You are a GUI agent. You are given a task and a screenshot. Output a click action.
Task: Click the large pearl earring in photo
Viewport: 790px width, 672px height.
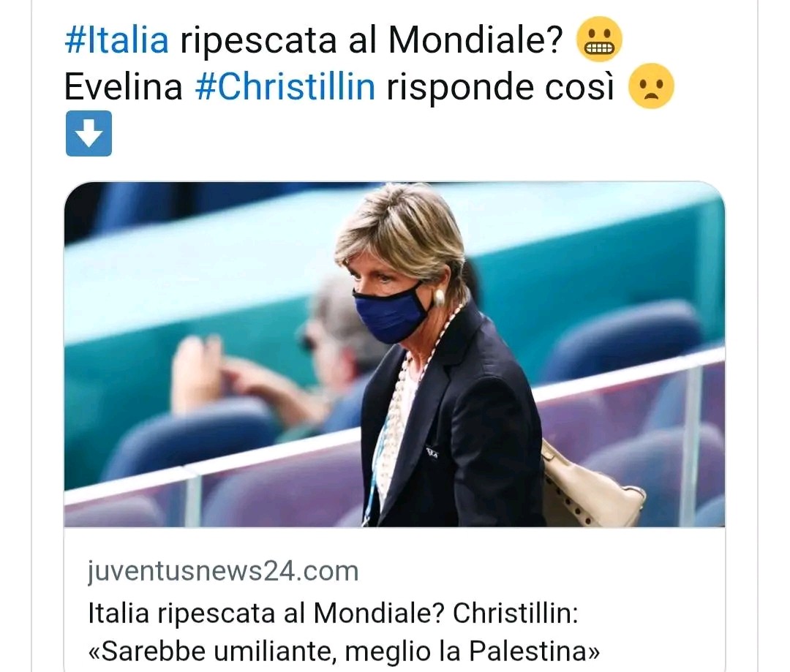coord(438,298)
